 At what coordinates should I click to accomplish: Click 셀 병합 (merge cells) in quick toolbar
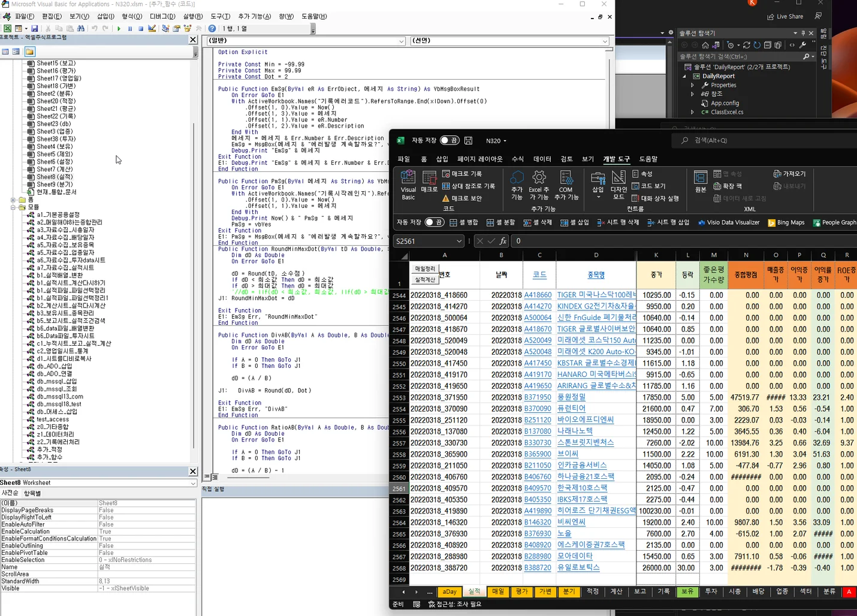pyautogui.click(x=464, y=222)
